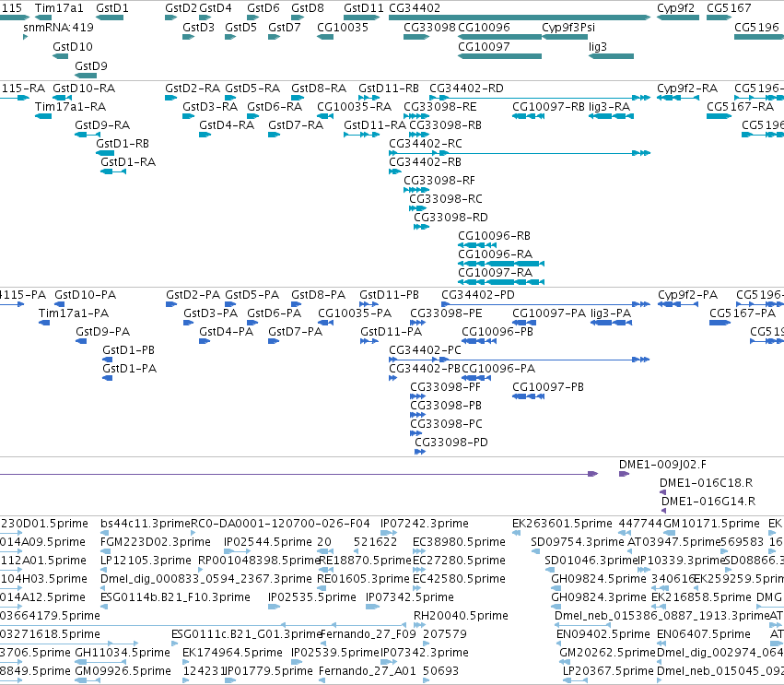The width and height of the screenshot is (784, 685).
Task: Select the DME1-016C18.R feature
Action: click(706, 483)
